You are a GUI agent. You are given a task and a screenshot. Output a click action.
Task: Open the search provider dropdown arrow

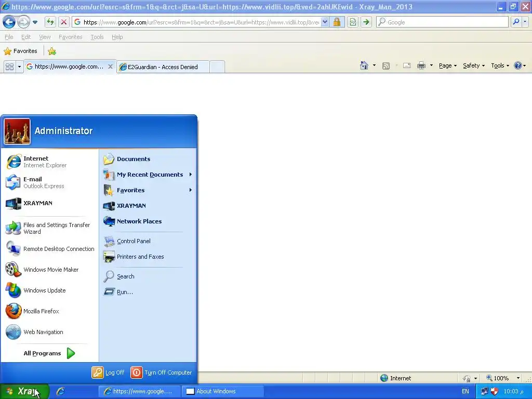tap(525, 22)
